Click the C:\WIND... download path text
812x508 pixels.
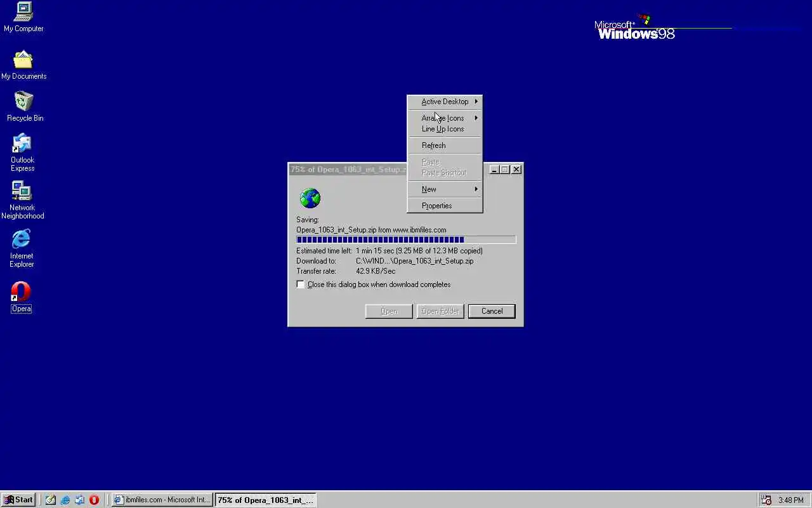(414, 261)
